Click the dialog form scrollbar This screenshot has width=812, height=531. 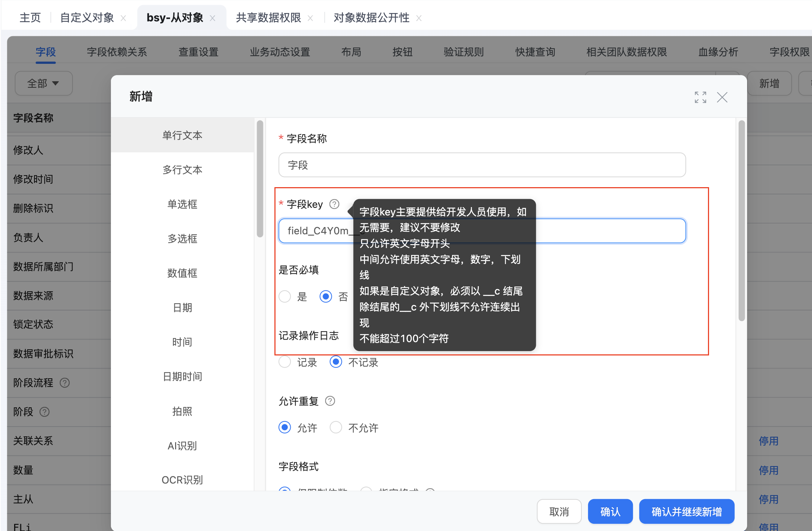pos(741,221)
